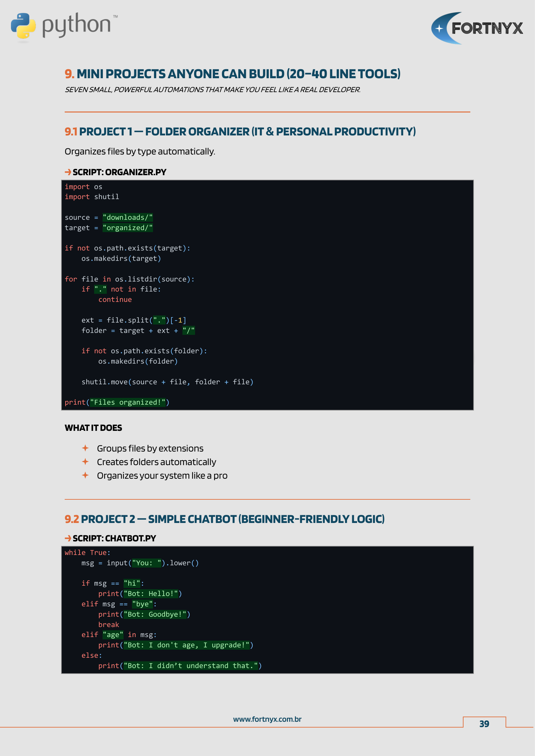The height and width of the screenshot is (756, 535).
Task: Open the www.fortnyx.com.br footer link
Action: tap(267, 719)
